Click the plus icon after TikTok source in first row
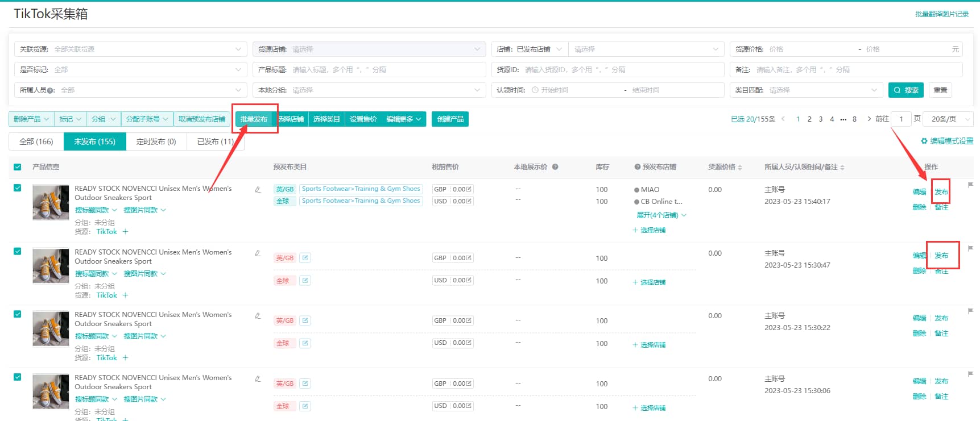The width and height of the screenshot is (980, 421). (x=125, y=232)
